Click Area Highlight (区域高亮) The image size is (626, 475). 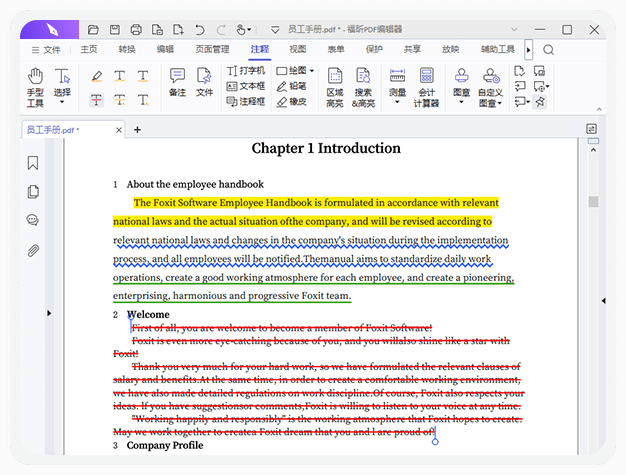335,88
